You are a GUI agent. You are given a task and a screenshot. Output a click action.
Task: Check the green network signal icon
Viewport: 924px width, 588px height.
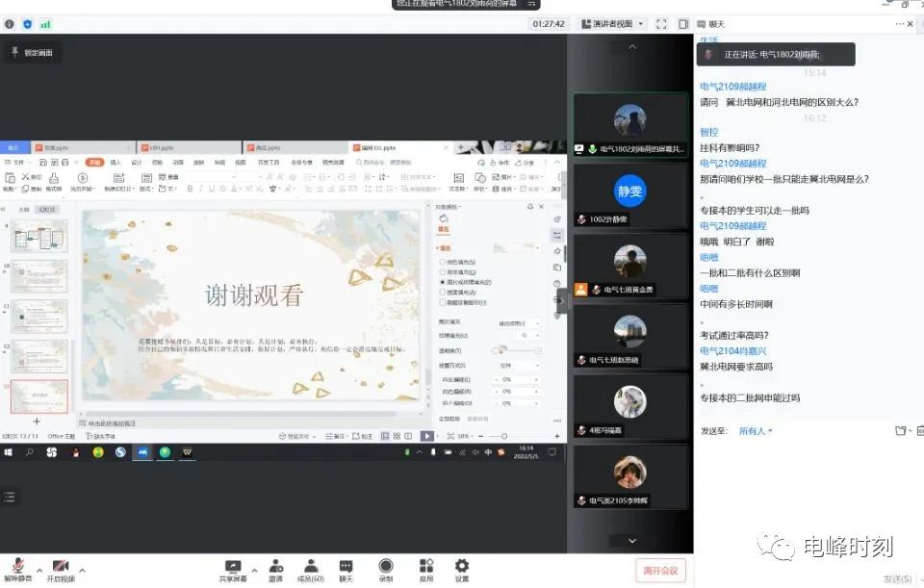click(x=45, y=24)
